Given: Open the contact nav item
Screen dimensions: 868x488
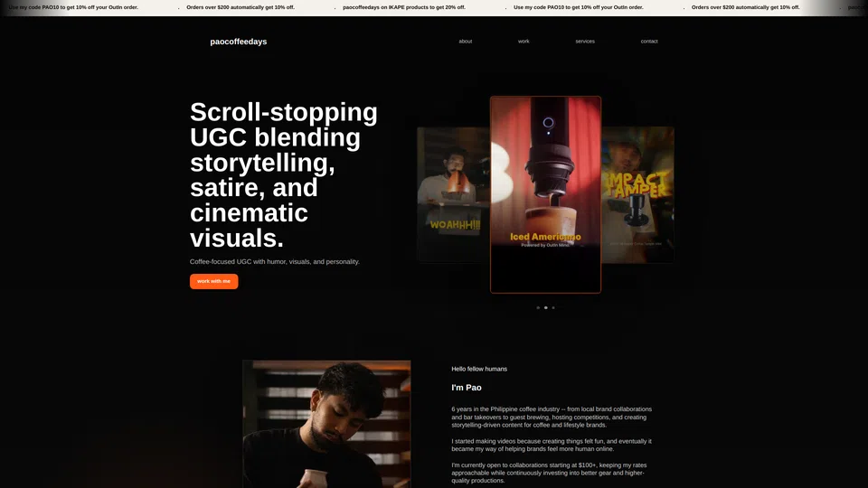Looking at the screenshot, I should tap(649, 42).
